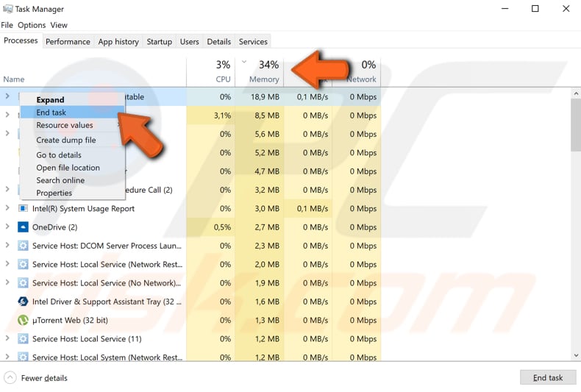
Task: Switch to the App history tab
Action: point(118,41)
